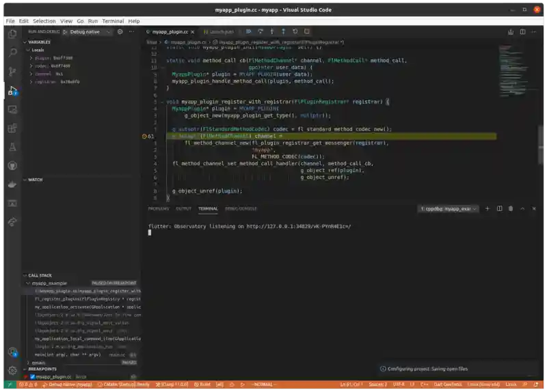Click the Stop debug button

pyautogui.click(x=306, y=31)
